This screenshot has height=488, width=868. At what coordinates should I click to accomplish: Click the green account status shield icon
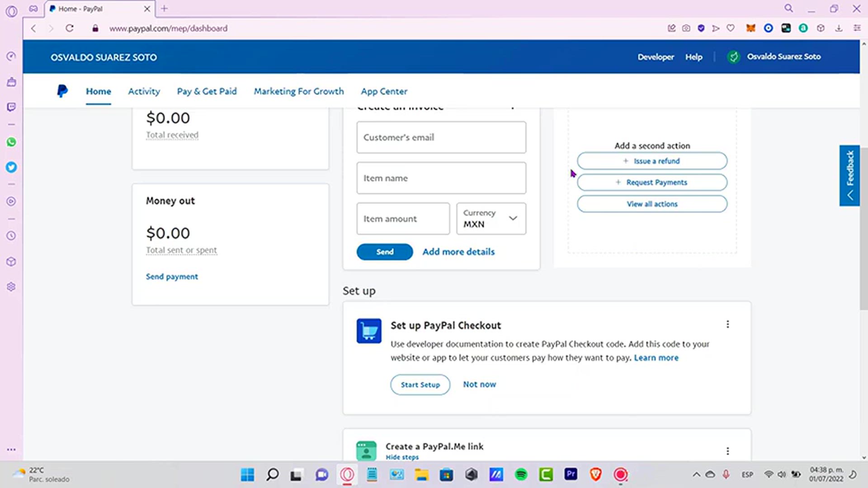click(x=734, y=57)
